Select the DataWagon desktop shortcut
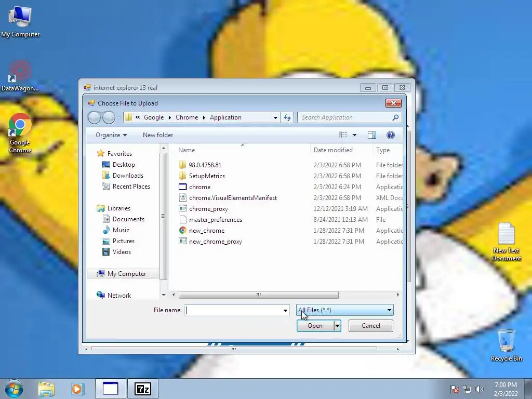 20,76
